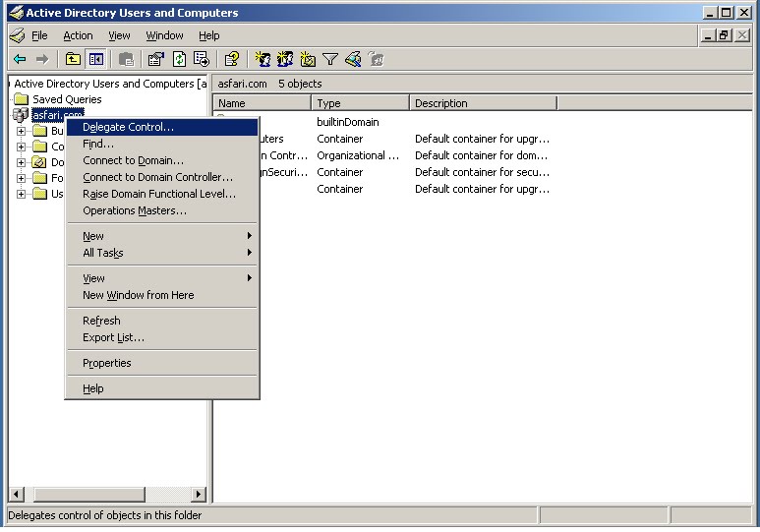Select Connect to Domain... entry
Viewport: 760px width, 532px height.
162,160
